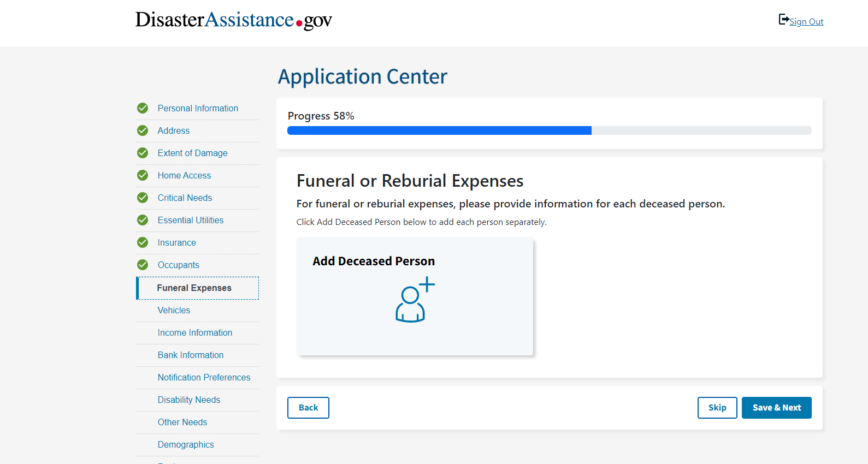Click the Sign Out link
This screenshot has height=464, width=868.
[x=806, y=22]
